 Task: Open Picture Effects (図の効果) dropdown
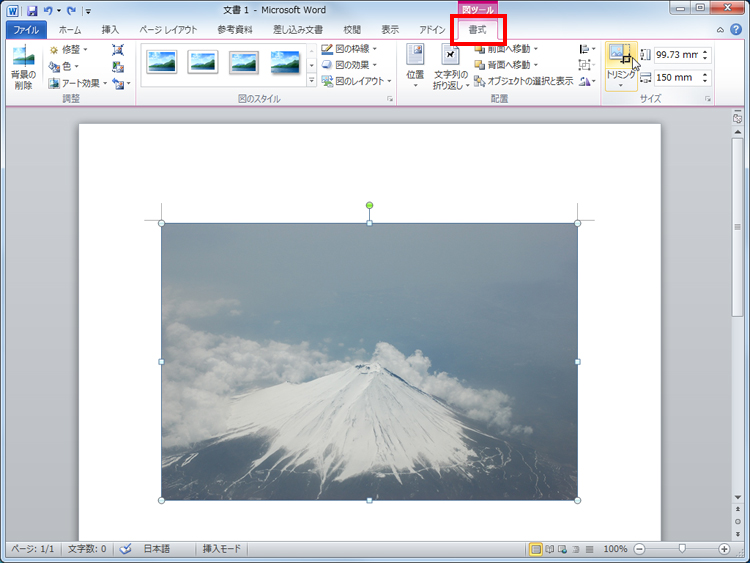coord(349,65)
